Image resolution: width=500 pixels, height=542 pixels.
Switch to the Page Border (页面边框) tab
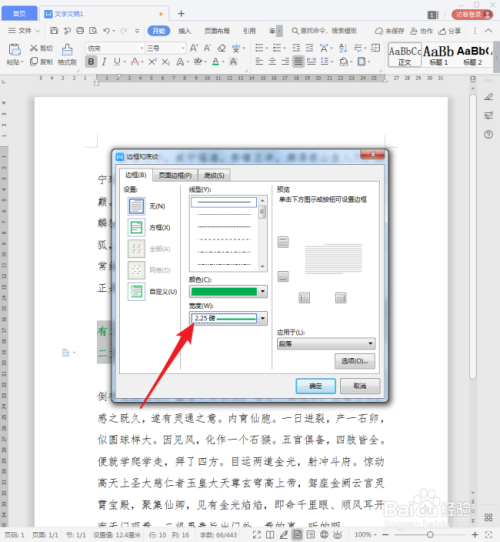coord(175,176)
